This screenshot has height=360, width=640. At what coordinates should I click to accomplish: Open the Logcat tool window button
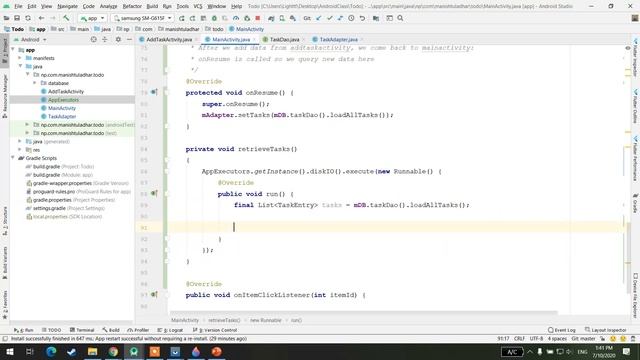click(171, 330)
